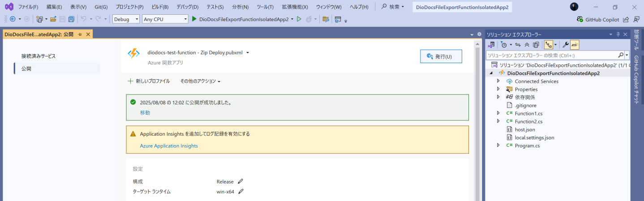Click the Show All Files icon
Screen dimensions: 644x201
536,45
